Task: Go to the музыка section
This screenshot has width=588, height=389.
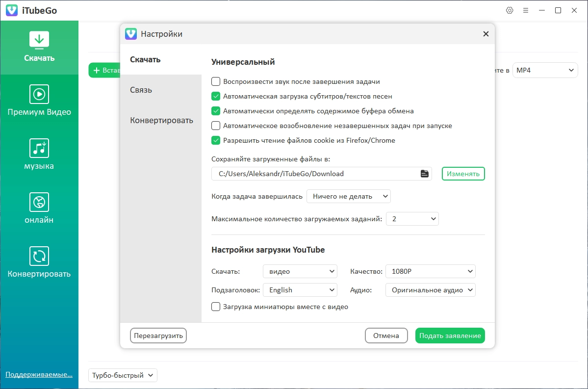Action: [x=39, y=155]
